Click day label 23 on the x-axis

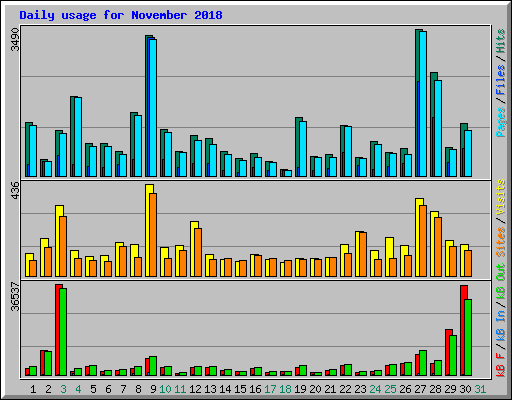coord(360,389)
